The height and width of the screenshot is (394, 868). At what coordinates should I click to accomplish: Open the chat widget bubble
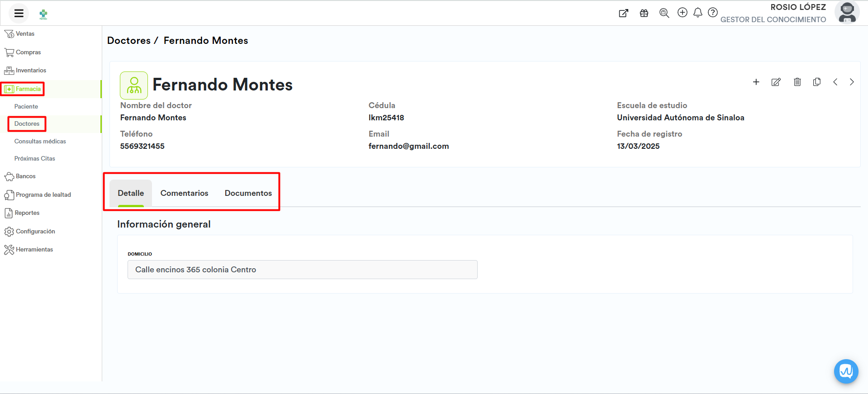point(846,371)
